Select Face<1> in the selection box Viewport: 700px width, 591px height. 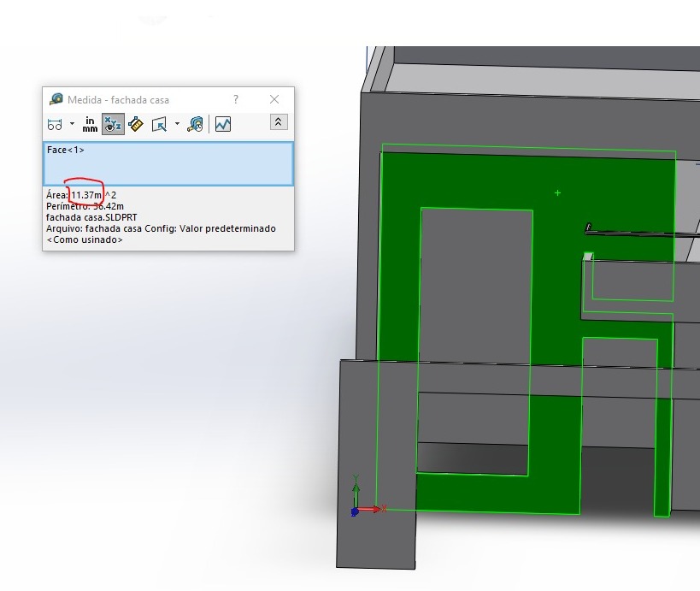click(66, 151)
